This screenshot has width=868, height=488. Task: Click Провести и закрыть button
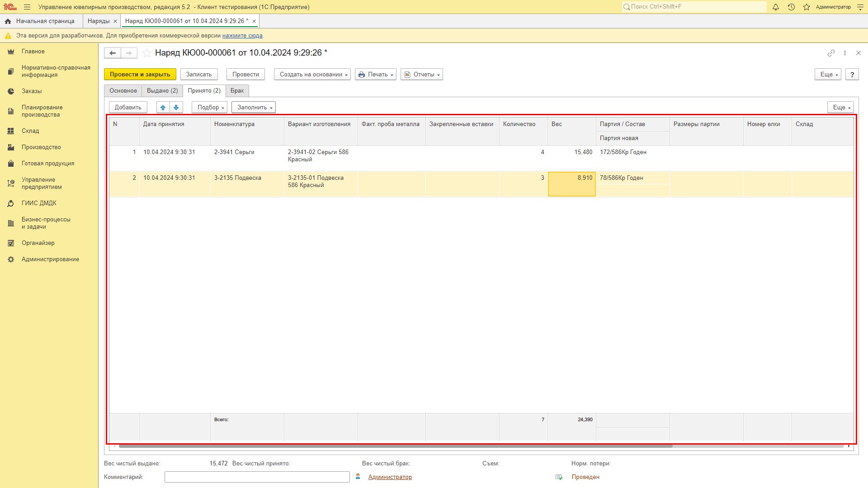point(140,75)
